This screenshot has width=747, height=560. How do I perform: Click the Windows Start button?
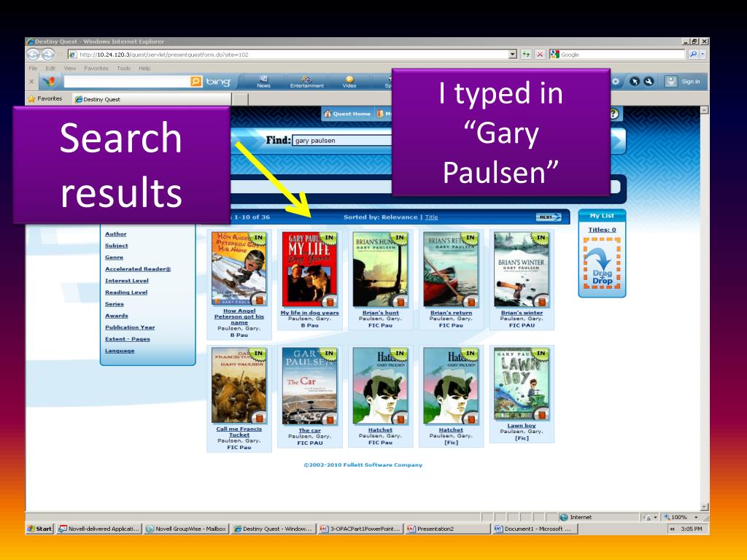tap(39, 529)
